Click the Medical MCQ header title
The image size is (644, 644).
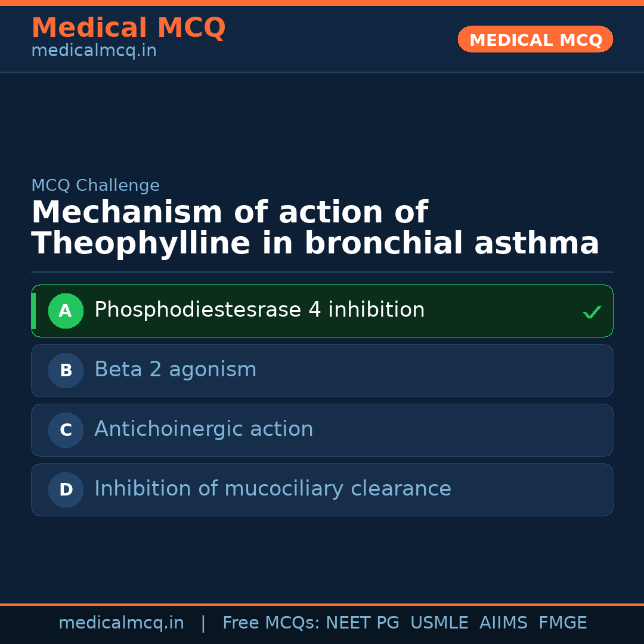click(128, 27)
